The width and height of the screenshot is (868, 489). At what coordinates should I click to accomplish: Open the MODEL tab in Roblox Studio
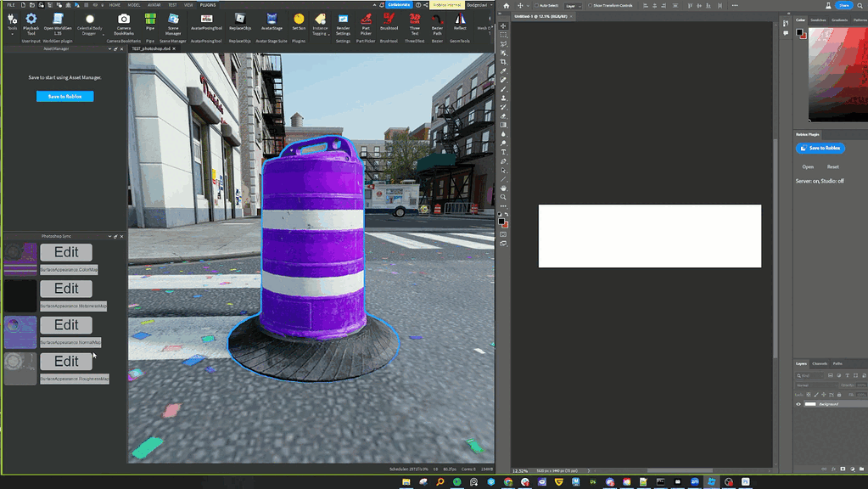coord(132,5)
